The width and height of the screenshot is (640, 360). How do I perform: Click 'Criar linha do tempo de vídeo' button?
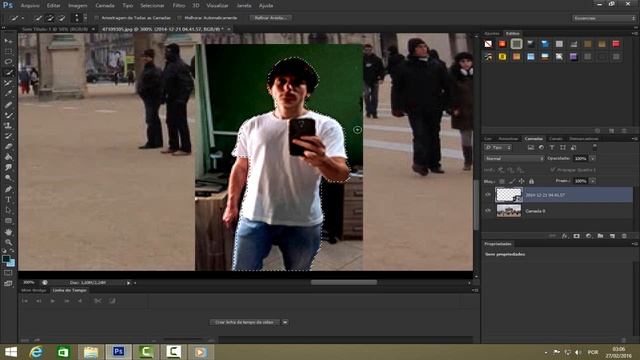[x=244, y=322]
